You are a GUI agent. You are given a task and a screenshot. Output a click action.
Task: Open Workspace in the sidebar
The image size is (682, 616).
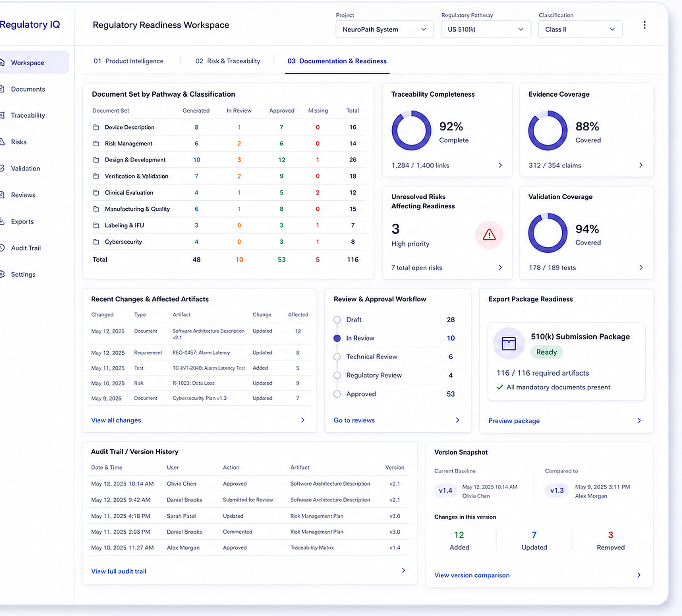click(33, 63)
